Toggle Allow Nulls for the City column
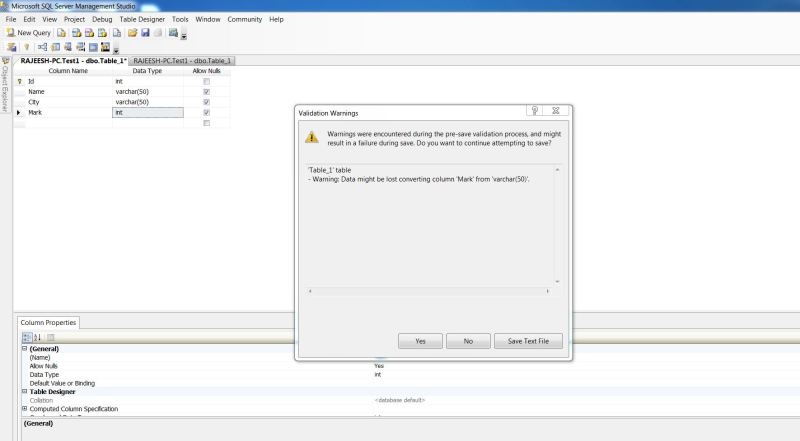This screenshot has height=441, width=800. pyautogui.click(x=207, y=102)
